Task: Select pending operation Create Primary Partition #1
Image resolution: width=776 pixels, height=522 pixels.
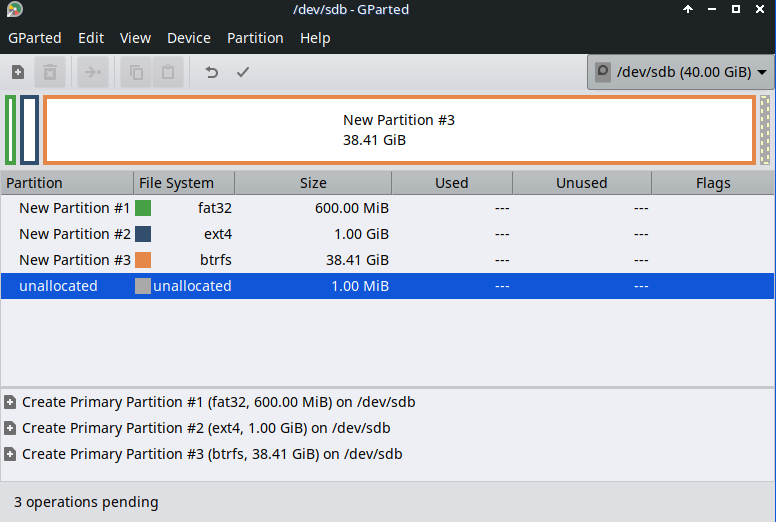Action: click(x=219, y=402)
